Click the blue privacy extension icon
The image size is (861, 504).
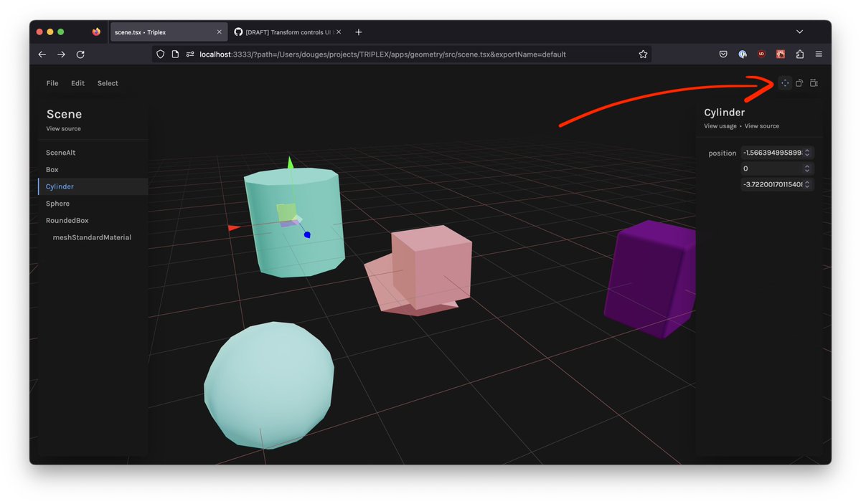pos(743,54)
